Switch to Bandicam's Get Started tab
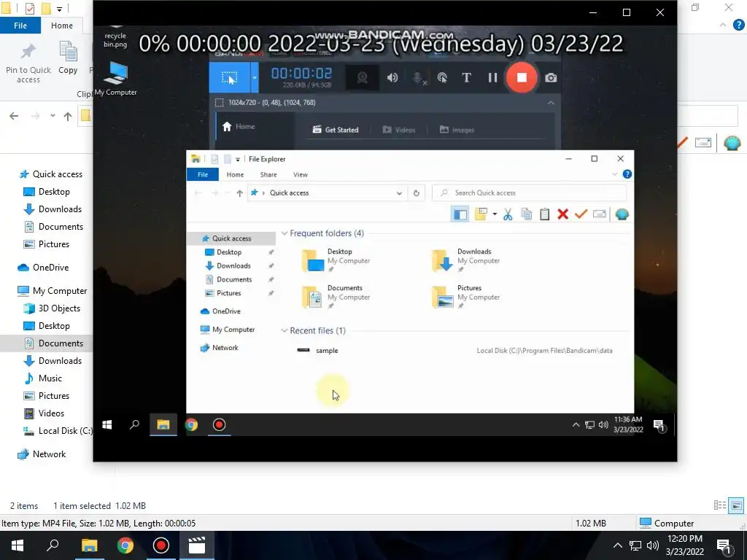 click(336, 130)
